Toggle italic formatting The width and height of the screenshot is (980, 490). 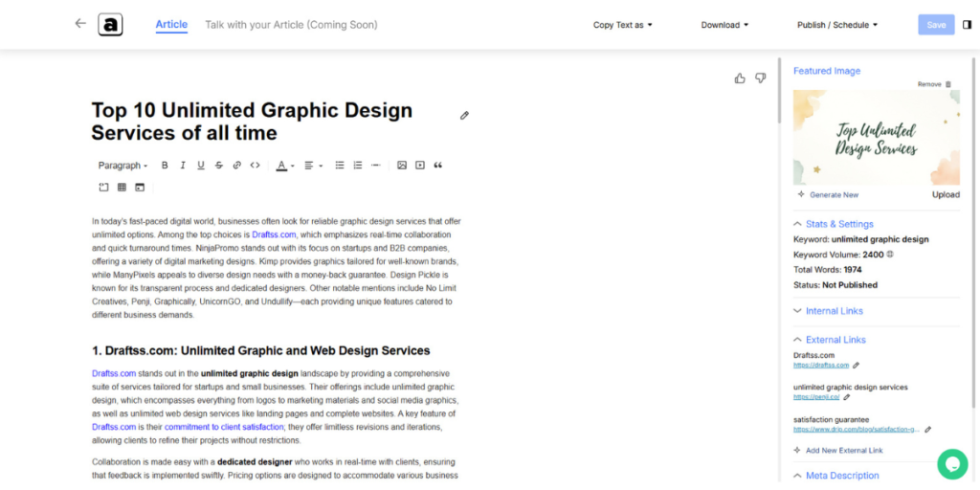183,165
